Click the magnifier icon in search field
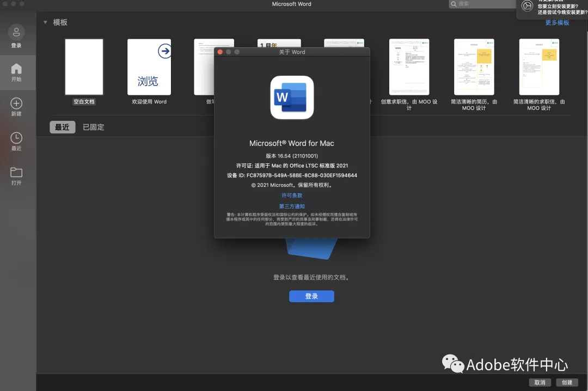Screen dimensions: 588x391 click(x=454, y=4)
